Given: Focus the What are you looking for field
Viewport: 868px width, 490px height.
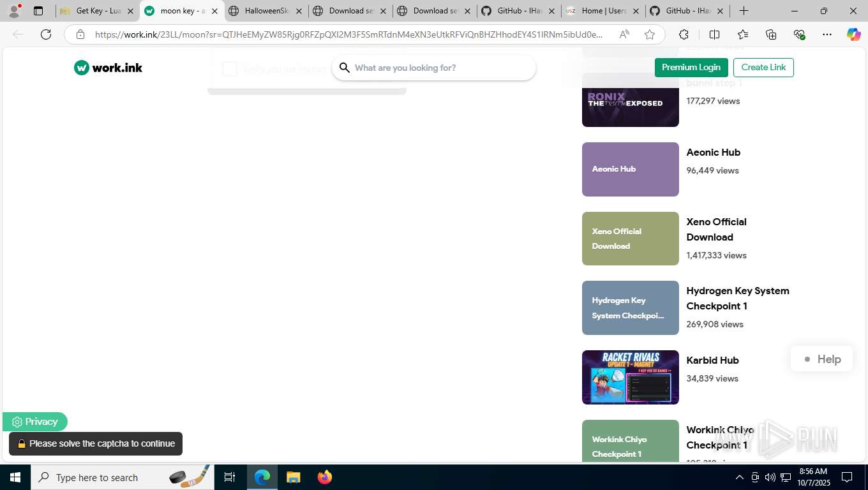Looking at the screenshot, I should (x=434, y=68).
